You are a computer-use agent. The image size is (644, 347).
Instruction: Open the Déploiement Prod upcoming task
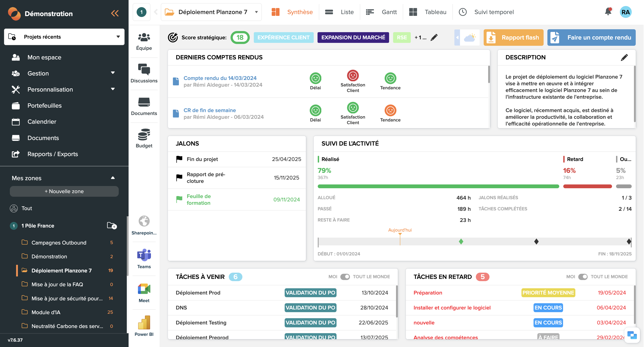click(x=198, y=293)
